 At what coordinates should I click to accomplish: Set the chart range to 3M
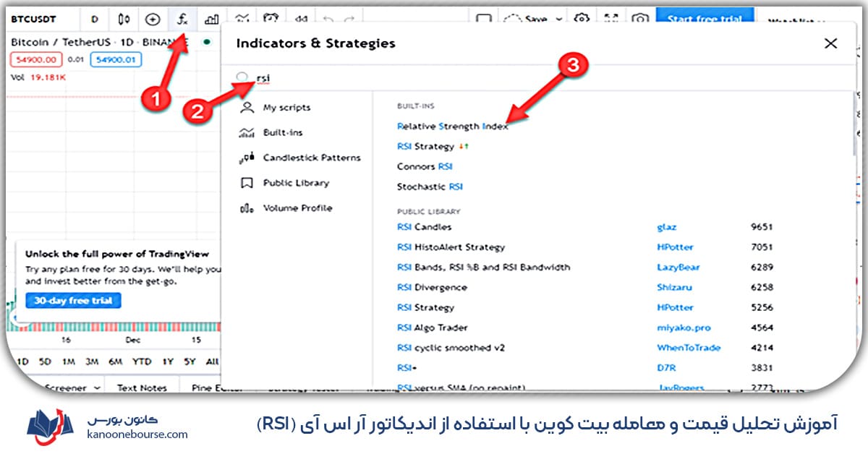point(91,361)
